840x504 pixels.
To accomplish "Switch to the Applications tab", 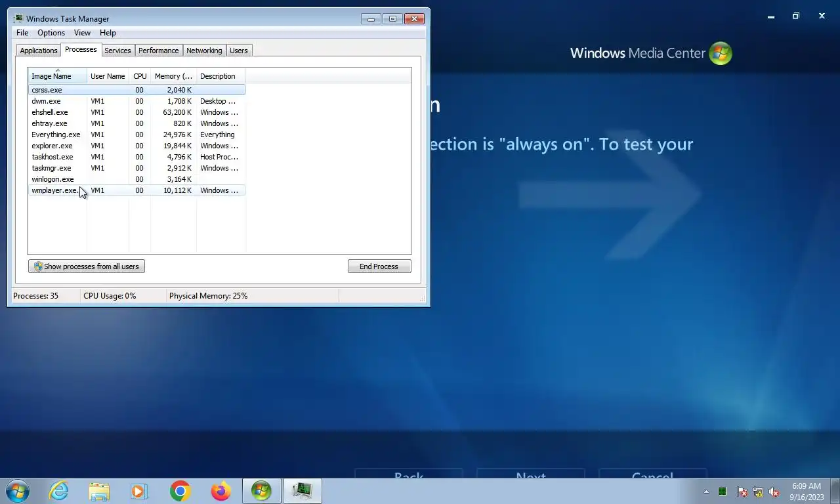I will tap(39, 51).
